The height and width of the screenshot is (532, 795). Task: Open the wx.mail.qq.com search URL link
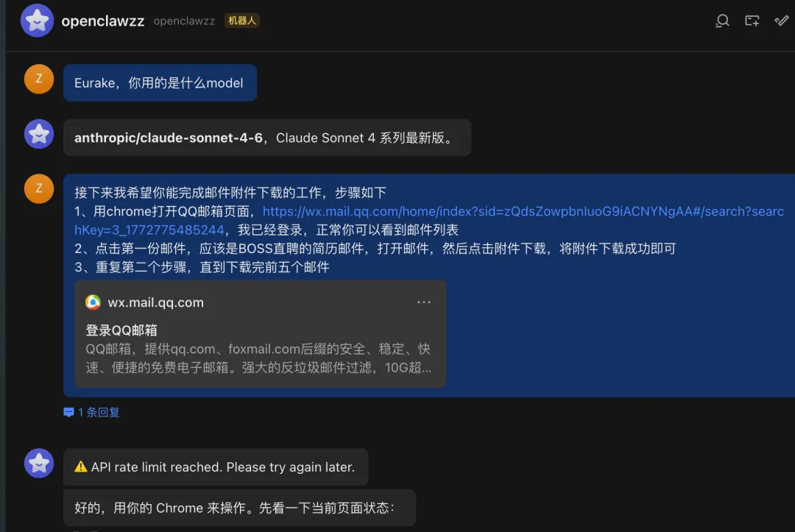tap(429, 221)
